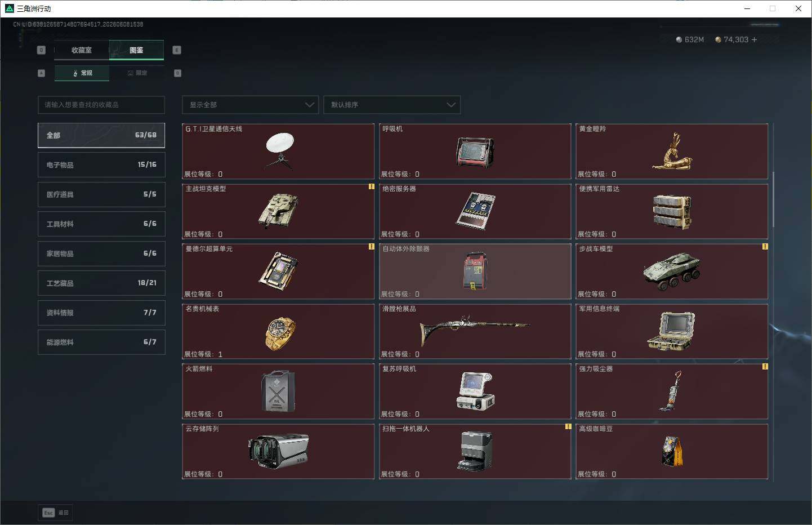Filter list by 电子物品 category
812x525 pixels.
coord(101,164)
